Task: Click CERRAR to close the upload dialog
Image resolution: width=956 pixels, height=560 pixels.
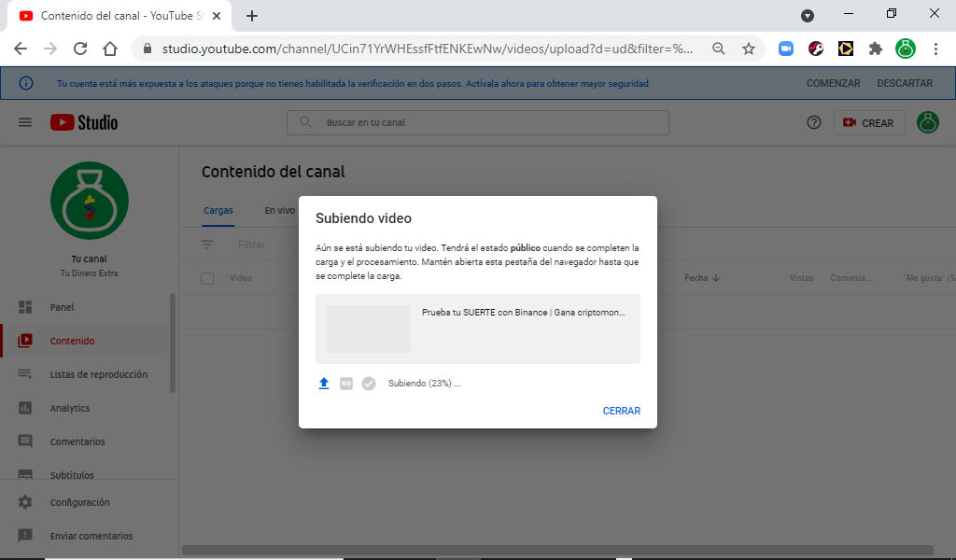Action: [621, 411]
